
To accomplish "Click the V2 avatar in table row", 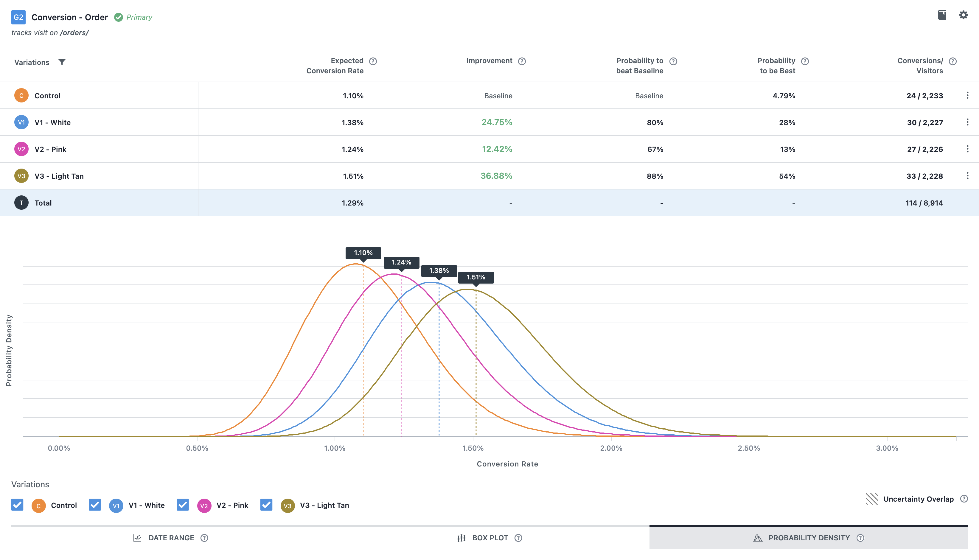I will click(21, 149).
